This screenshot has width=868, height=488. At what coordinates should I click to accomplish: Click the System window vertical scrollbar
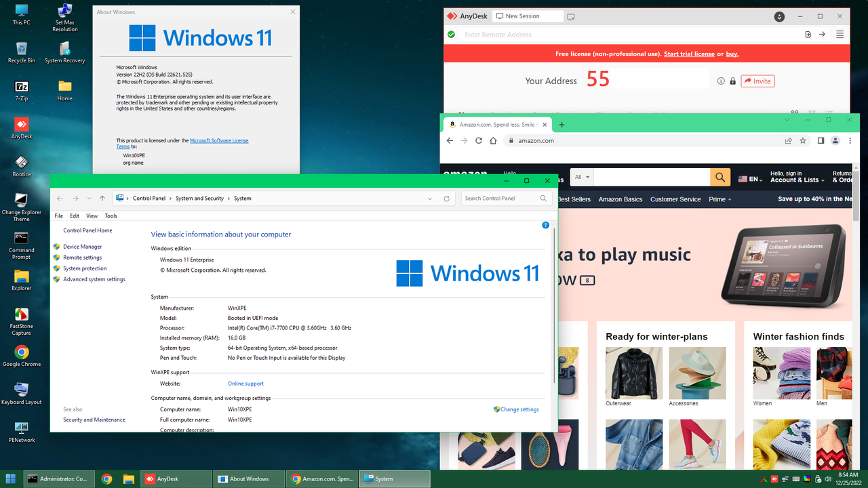tap(554, 305)
